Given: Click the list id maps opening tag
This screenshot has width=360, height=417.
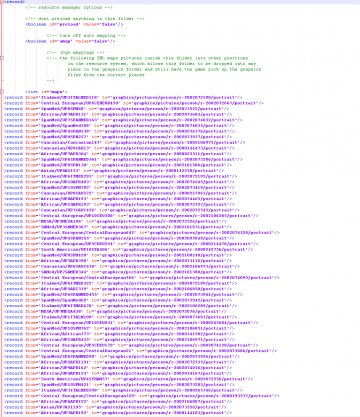Looking at the screenshot, I should click(46, 92).
